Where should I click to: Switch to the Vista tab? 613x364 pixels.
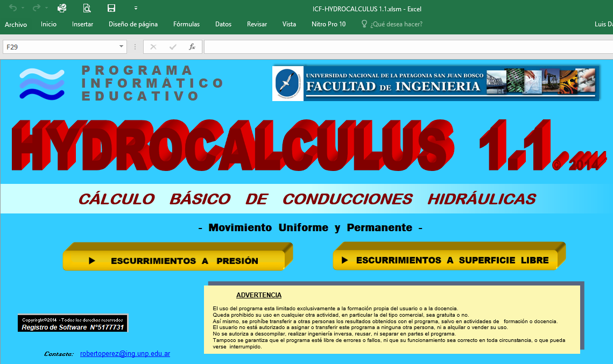[x=289, y=24]
